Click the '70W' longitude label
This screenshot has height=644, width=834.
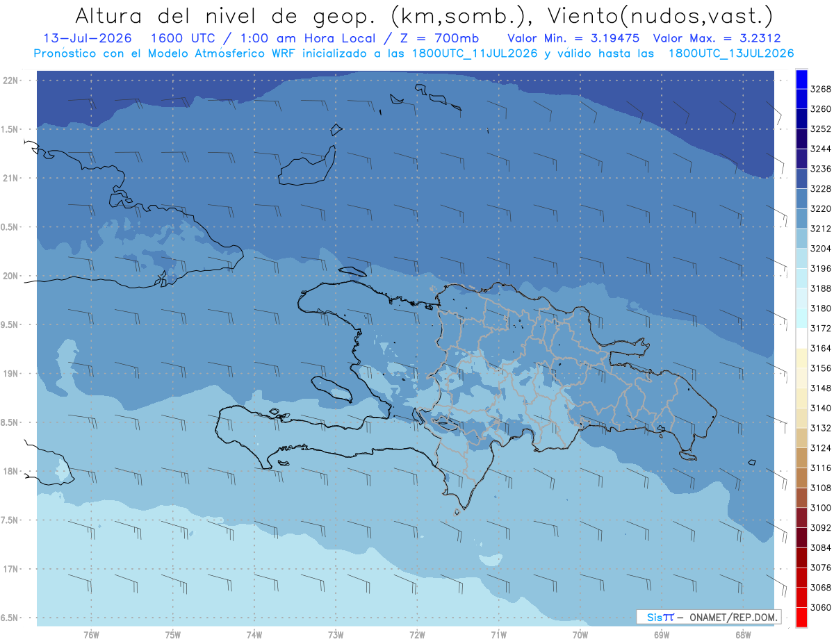[x=580, y=635]
